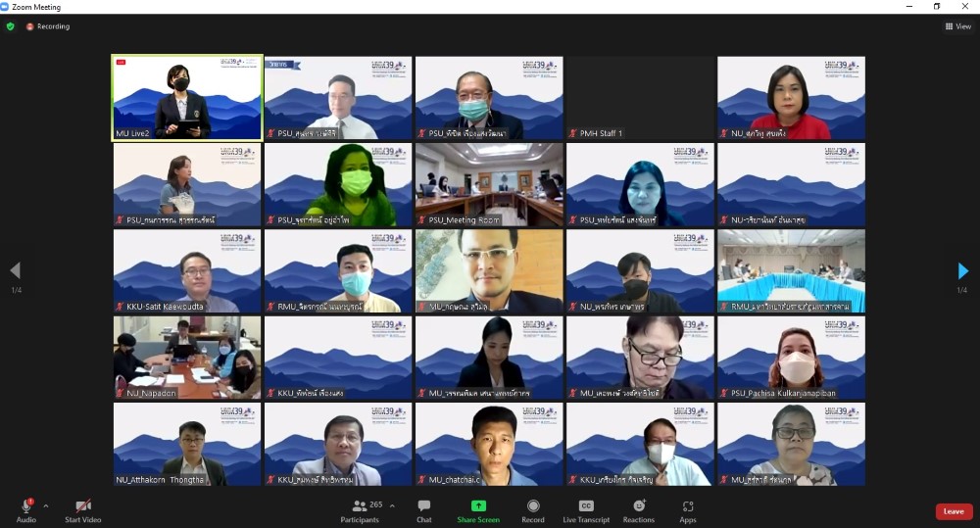Go to previous gallery page with left arrow
The image size is (980, 528).
15,270
